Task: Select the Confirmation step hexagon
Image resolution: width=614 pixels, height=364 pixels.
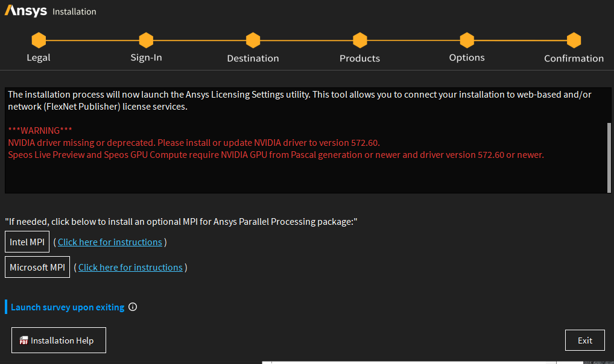Action: click(574, 40)
